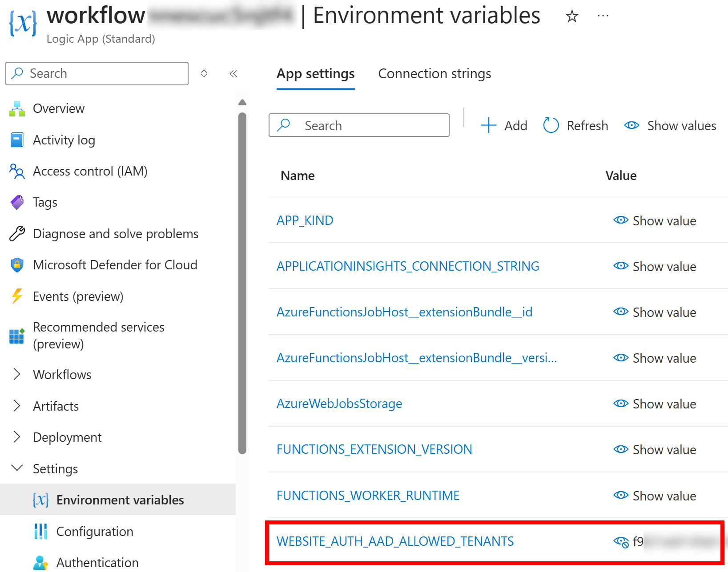Click the Overview icon in sidebar

17,108
